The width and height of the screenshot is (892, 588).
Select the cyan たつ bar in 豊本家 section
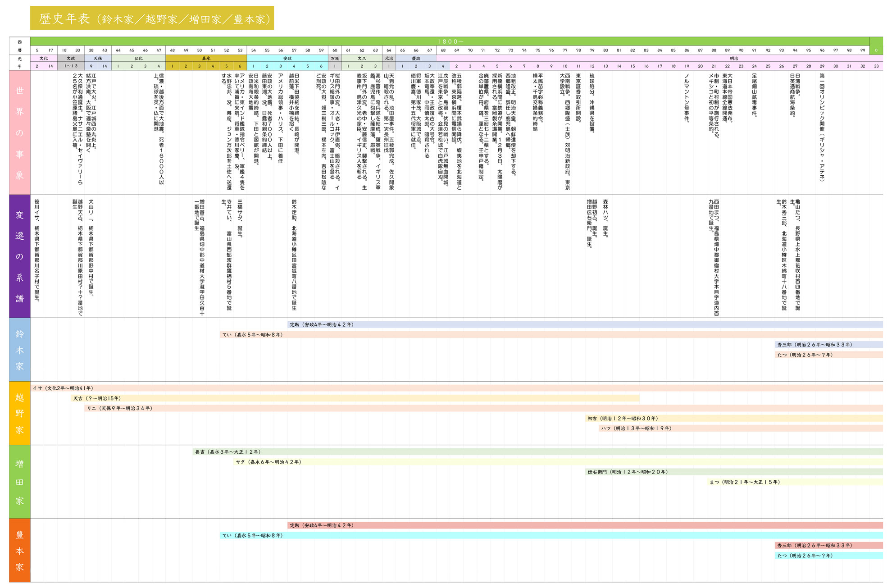828,556
